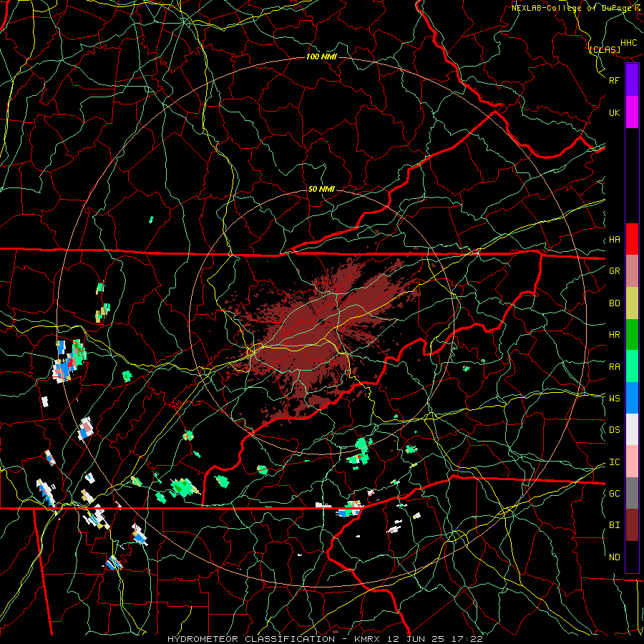Click the WS legend label
This screenshot has height=644, width=644.
615,399
